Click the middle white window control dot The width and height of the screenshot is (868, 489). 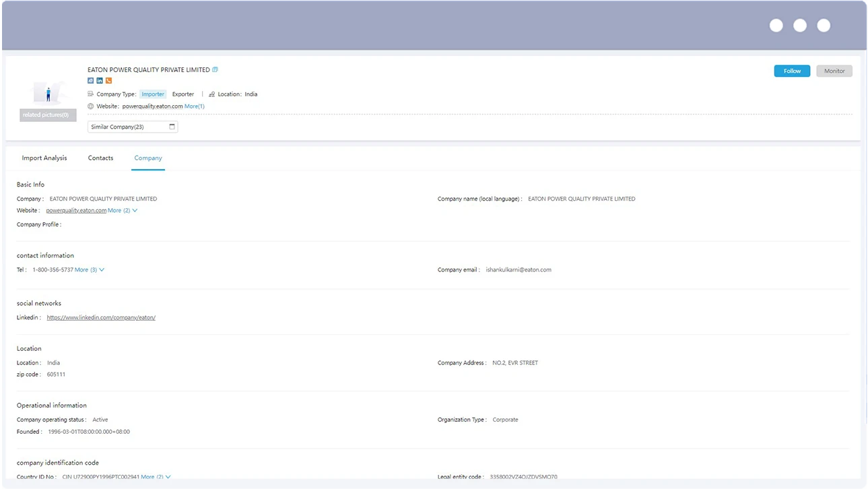pos(800,26)
